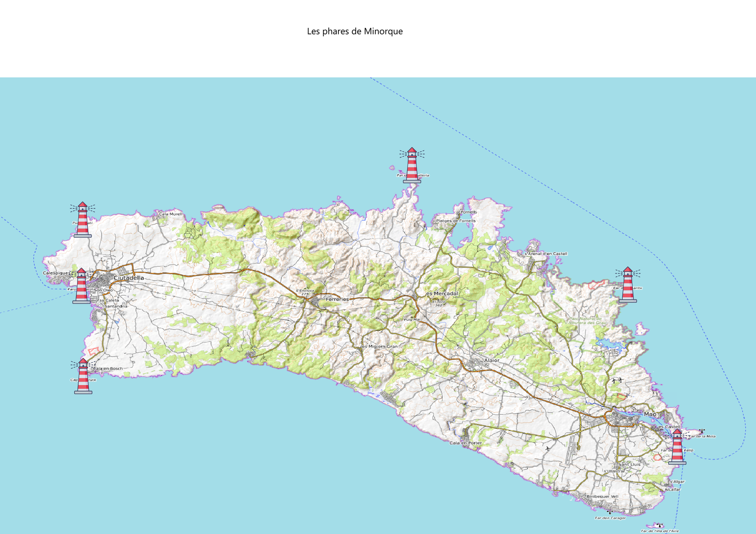Click the beacon symbol above Far den Caragol

[x=610, y=512]
